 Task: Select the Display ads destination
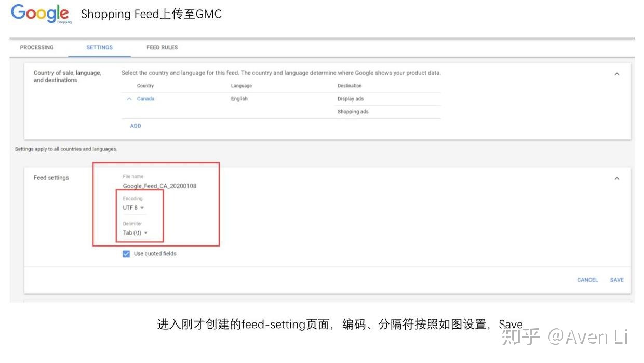[351, 99]
